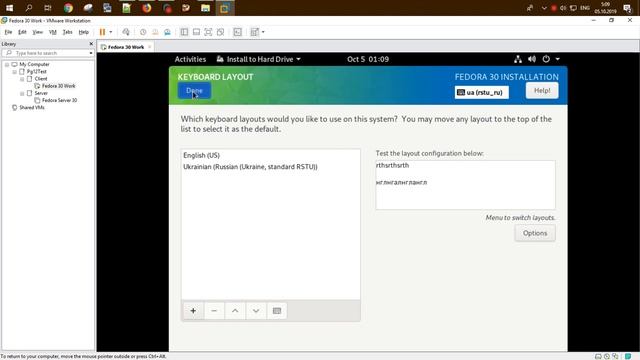Screen dimensions: 640x360
Task: Add a layout with the plus button
Action: [193, 311]
